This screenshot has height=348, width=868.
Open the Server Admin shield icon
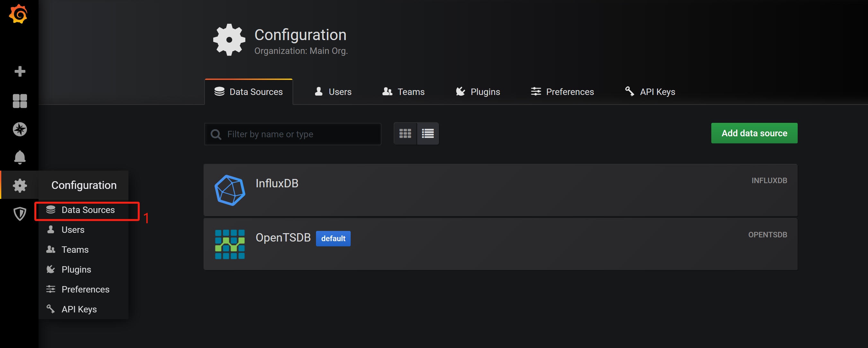20,213
